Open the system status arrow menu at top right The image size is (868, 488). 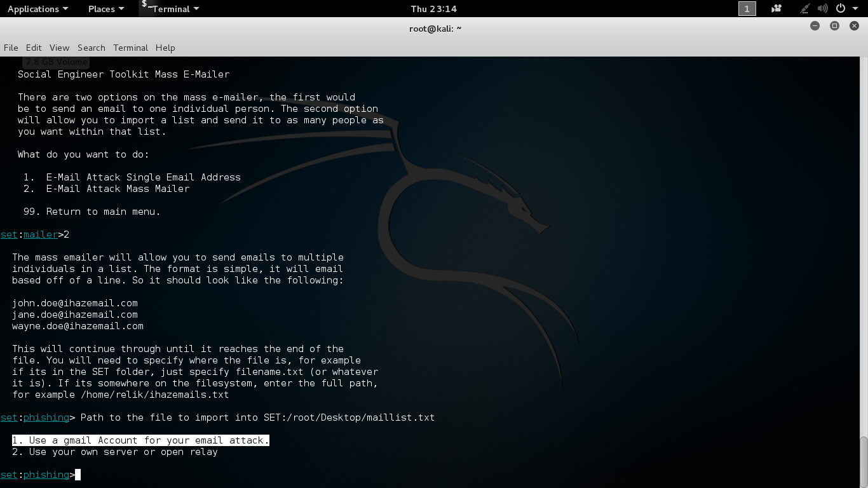point(854,9)
